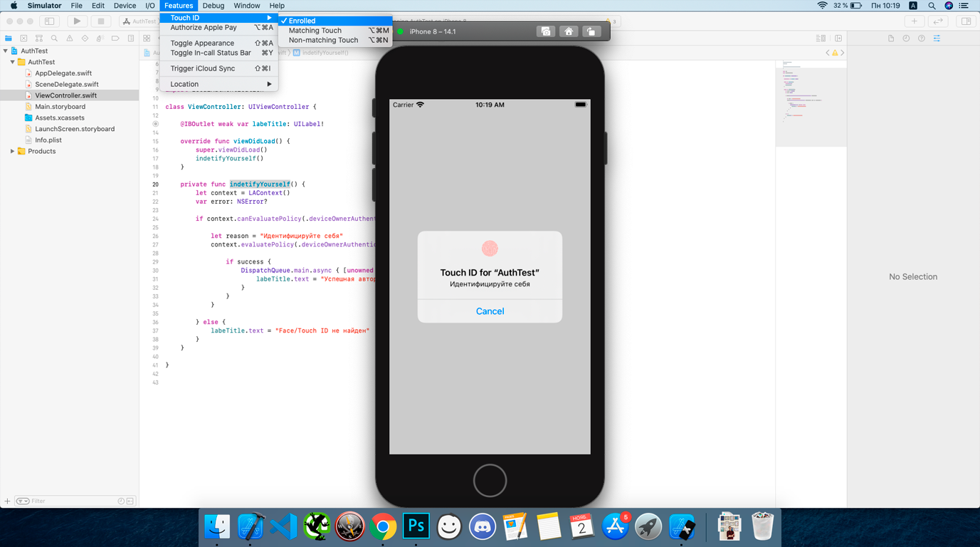This screenshot has height=547, width=980.
Task: Stop the running Xcode build
Action: click(x=101, y=21)
